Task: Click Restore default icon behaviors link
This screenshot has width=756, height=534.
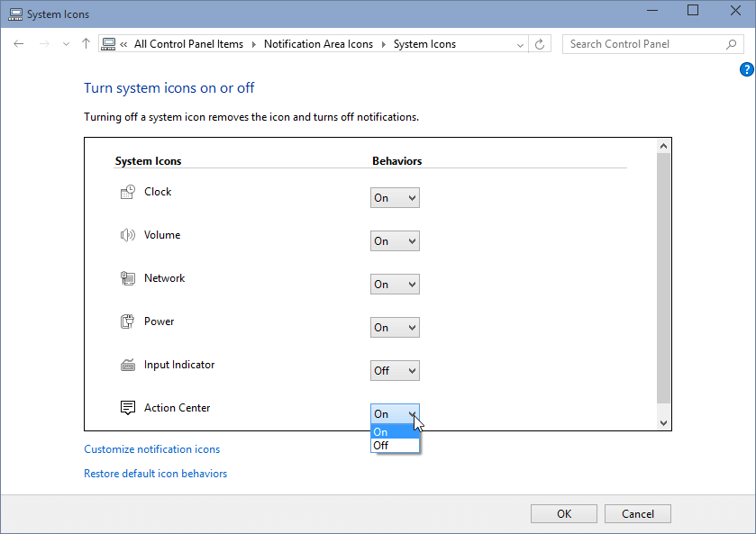Action: click(x=155, y=474)
